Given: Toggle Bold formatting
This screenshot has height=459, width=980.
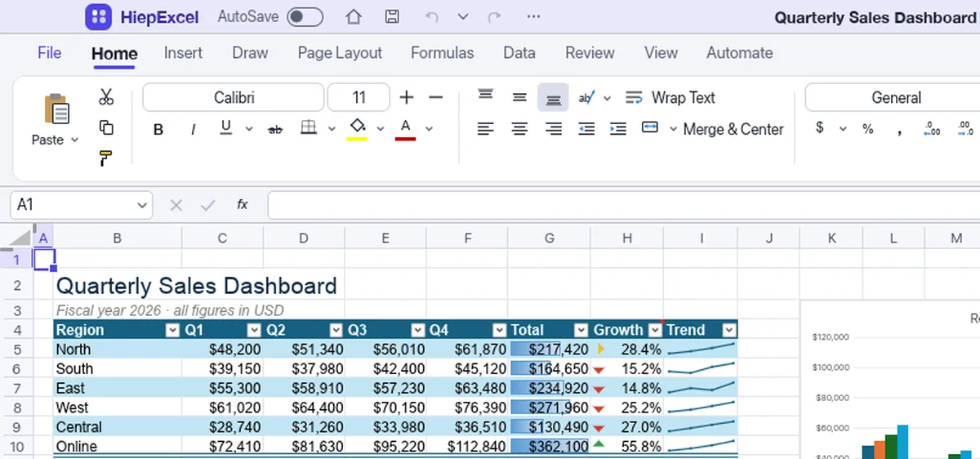Looking at the screenshot, I should click(x=158, y=129).
